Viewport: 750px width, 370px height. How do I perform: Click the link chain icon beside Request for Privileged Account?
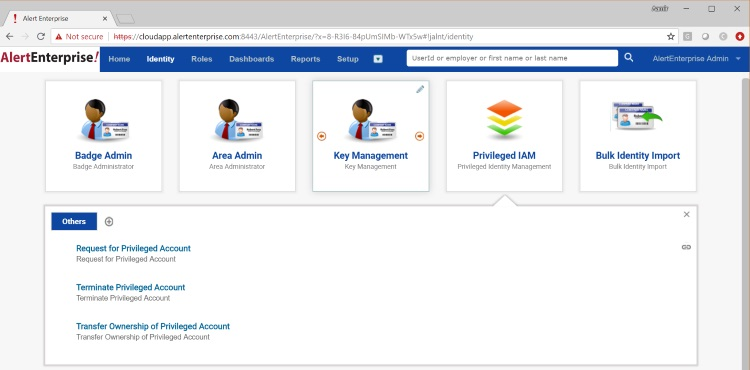pyautogui.click(x=686, y=247)
